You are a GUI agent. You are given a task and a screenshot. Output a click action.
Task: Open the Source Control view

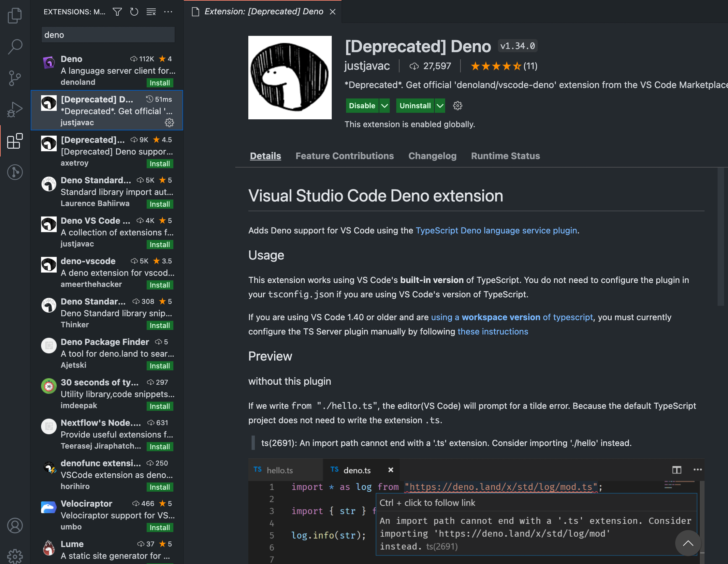click(15, 78)
